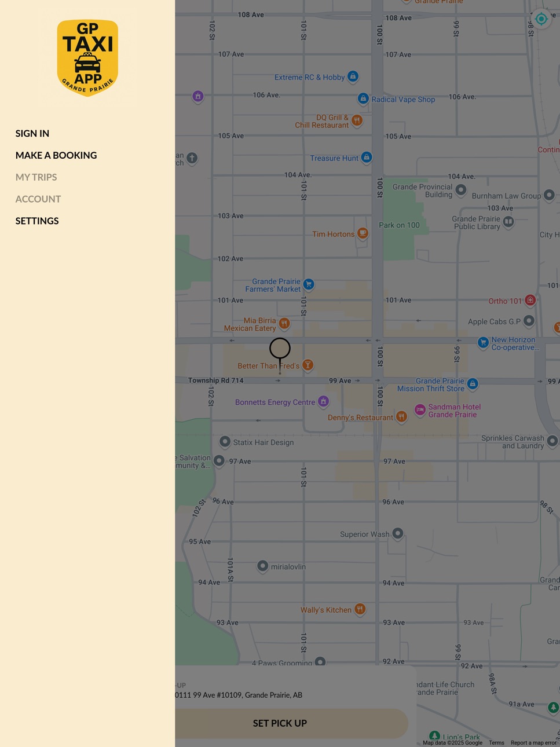Select the Mia Birria Mexican Eatery marker

[x=284, y=323]
